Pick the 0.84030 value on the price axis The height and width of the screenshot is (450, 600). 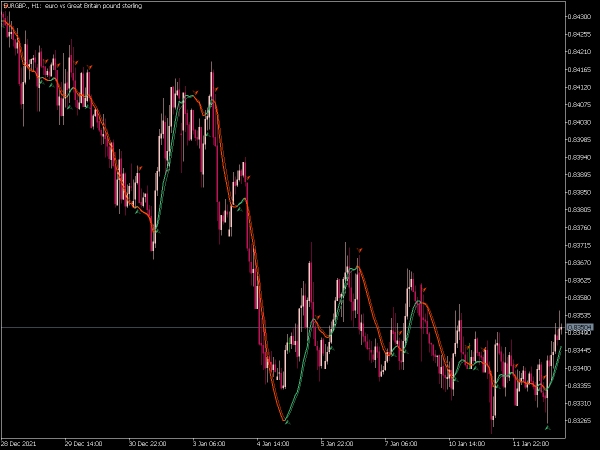click(x=579, y=122)
